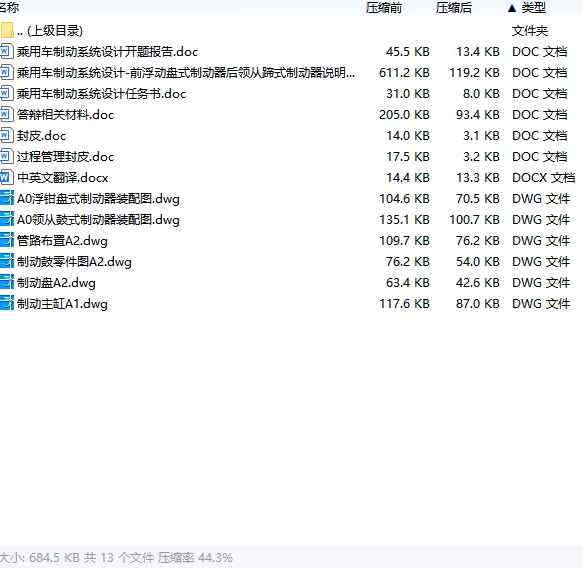Select file A0浮钳盘式制动器装配图.dwg
The width and height of the screenshot is (583, 568).
(x=98, y=199)
